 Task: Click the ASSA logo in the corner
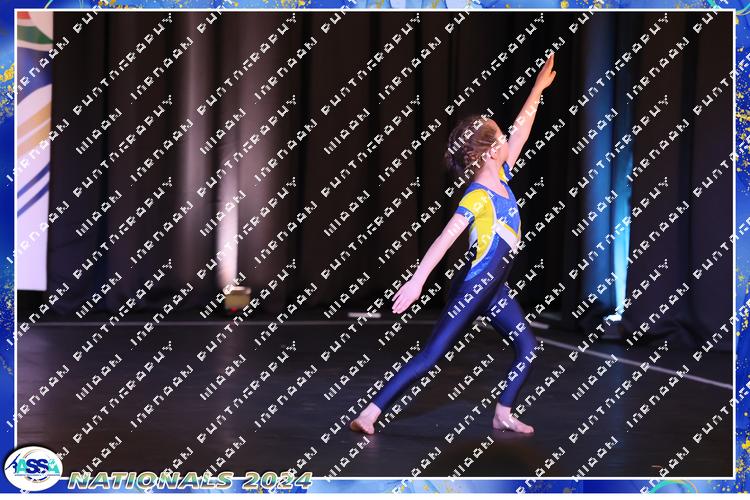[x=33, y=467]
